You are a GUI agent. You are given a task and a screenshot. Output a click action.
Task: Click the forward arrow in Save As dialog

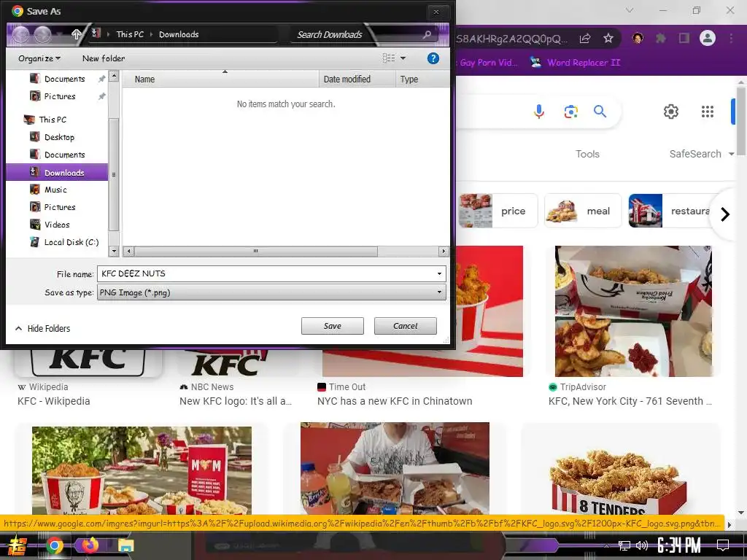42,35
